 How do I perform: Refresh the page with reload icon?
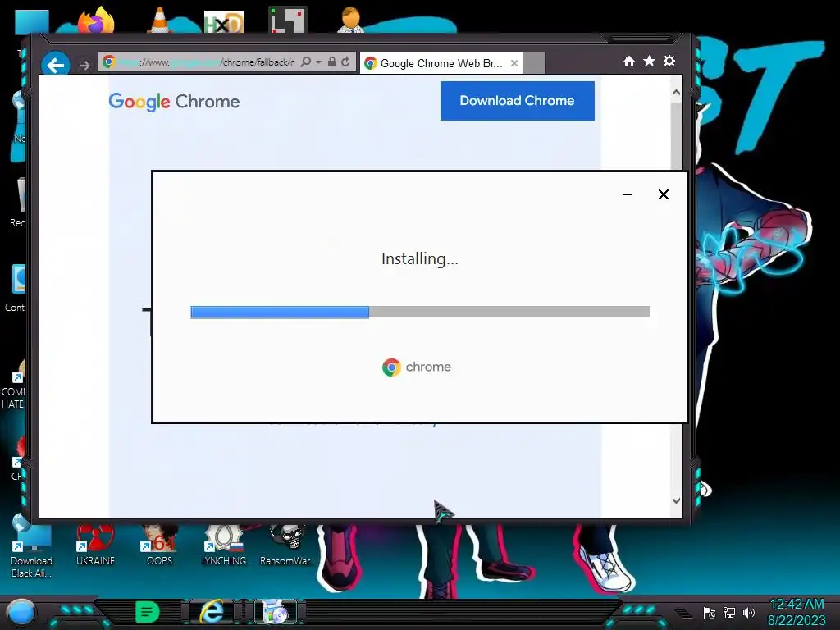point(345,62)
